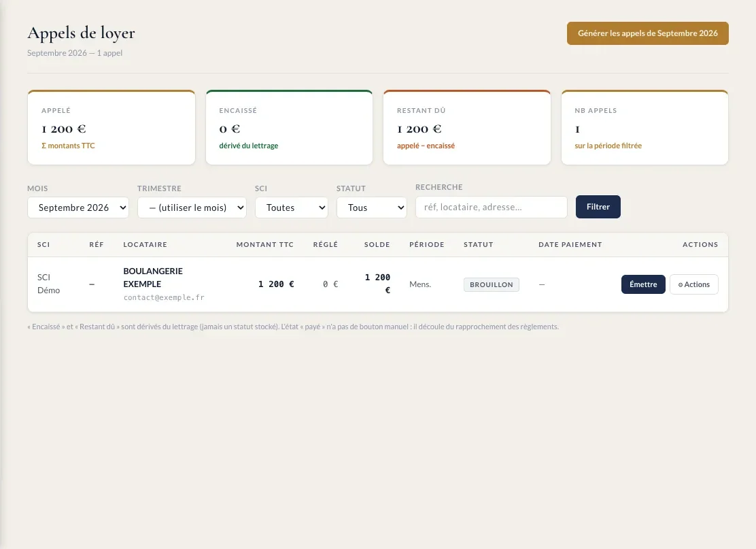
Task: Click the Solde column header
Action: pyautogui.click(x=377, y=245)
